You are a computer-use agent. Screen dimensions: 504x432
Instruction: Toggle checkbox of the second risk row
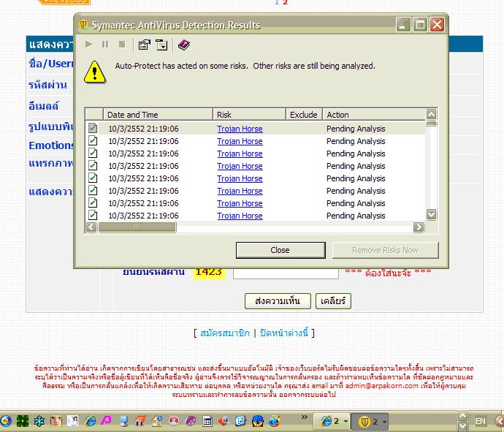[x=93, y=140]
